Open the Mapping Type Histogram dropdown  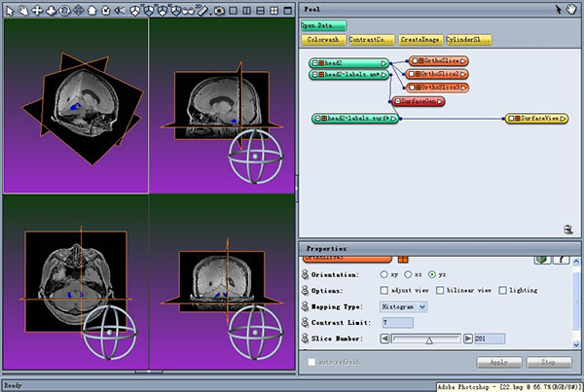click(x=403, y=306)
